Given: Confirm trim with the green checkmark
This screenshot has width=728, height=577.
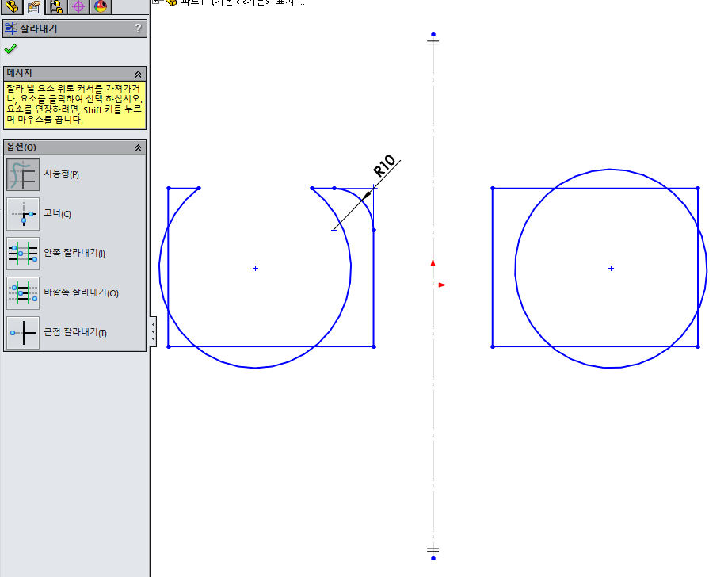Looking at the screenshot, I should click(x=11, y=48).
